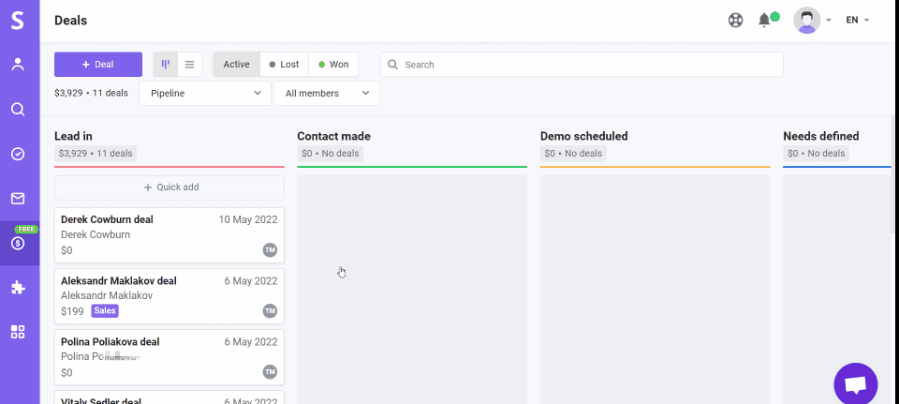Open the search icon in left sidebar
Screen dimensions: 899x404
pyautogui.click(x=18, y=109)
